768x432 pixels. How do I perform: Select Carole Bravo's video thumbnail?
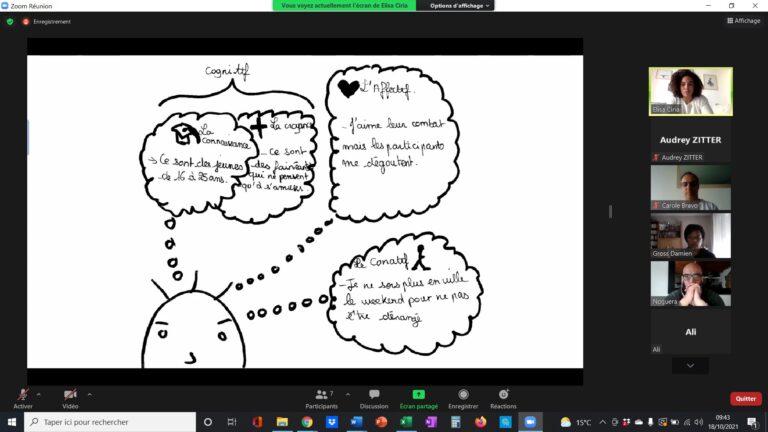(690, 187)
